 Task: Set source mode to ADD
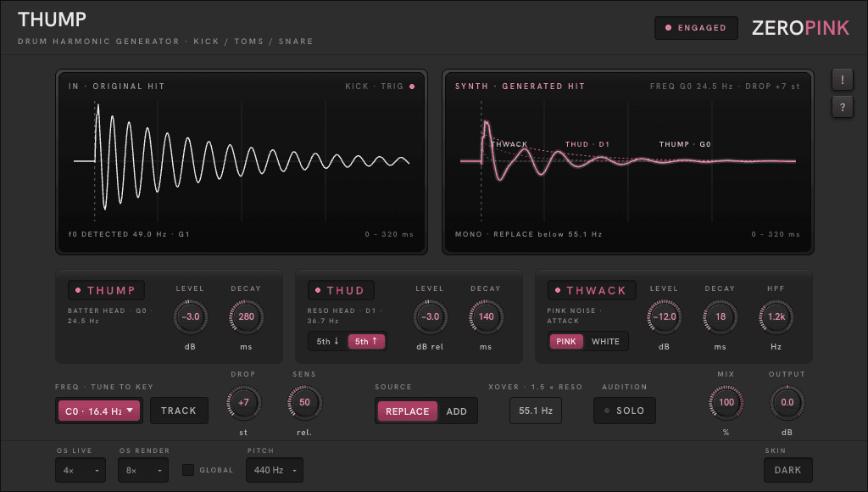click(x=457, y=411)
